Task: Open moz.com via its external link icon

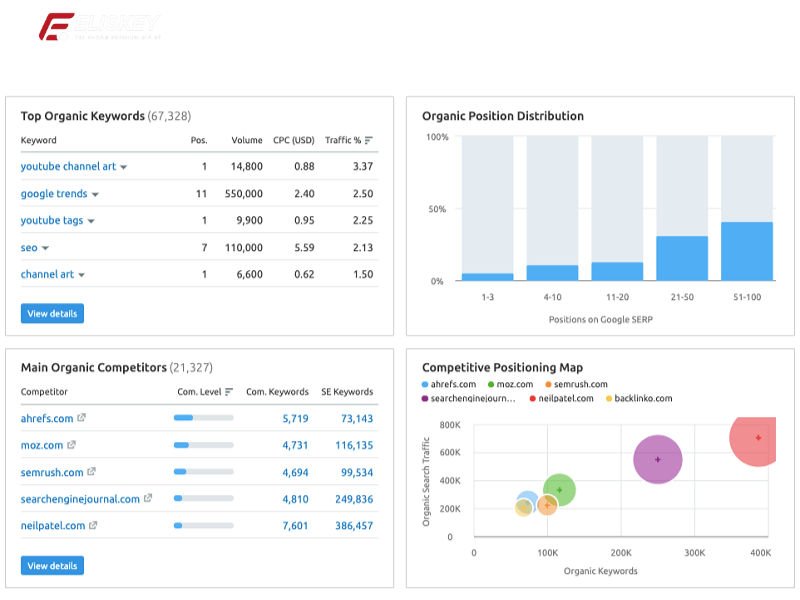Action: pyautogui.click(x=71, y=444)
